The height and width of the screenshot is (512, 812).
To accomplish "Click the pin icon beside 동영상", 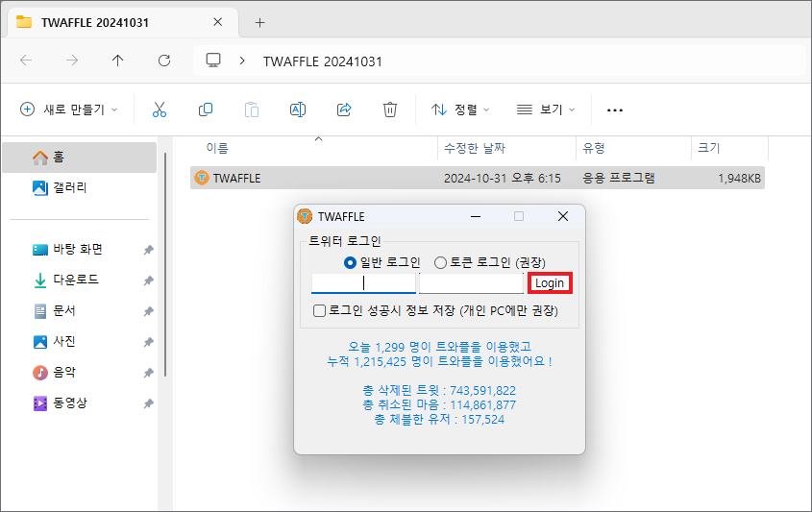I will 149,403.
